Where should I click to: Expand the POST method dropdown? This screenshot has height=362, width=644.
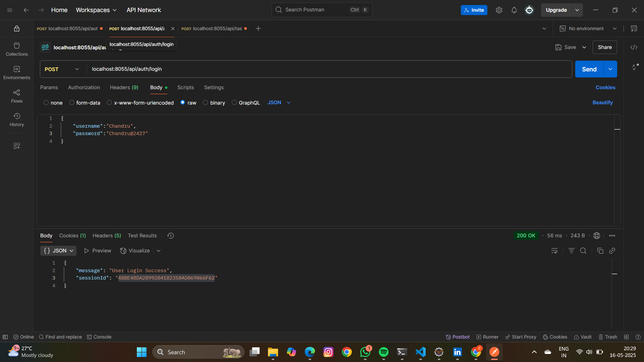tap(62, 69)
